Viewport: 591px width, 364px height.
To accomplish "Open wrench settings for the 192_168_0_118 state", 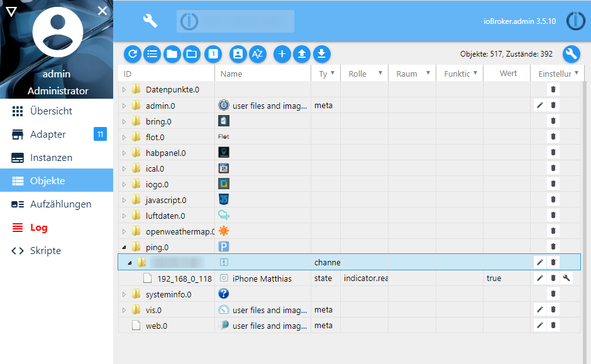I will tap(566, 278).
